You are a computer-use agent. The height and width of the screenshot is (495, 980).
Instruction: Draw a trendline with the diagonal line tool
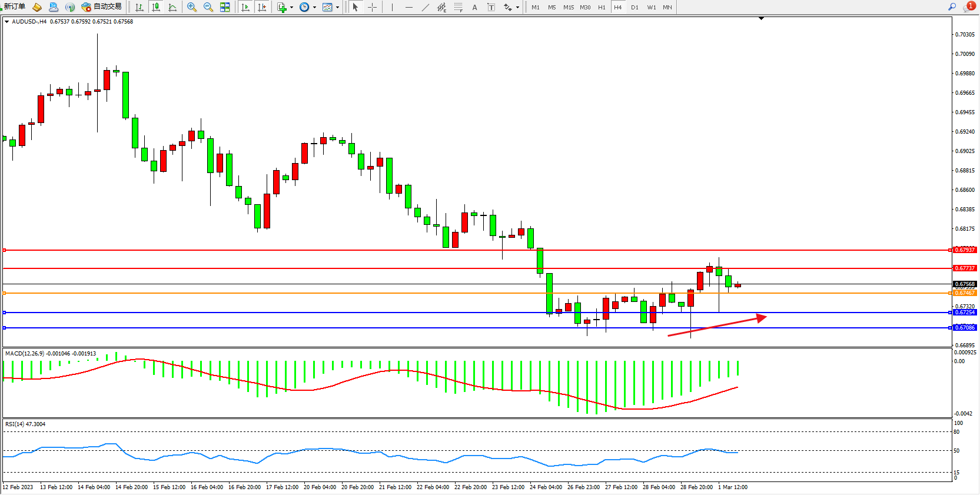(x=425, y=7)
